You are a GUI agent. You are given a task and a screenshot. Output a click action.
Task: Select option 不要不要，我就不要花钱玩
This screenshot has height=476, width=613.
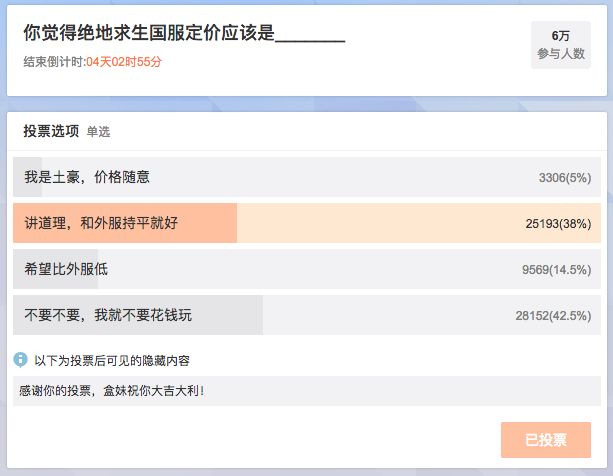click(307, 315)
